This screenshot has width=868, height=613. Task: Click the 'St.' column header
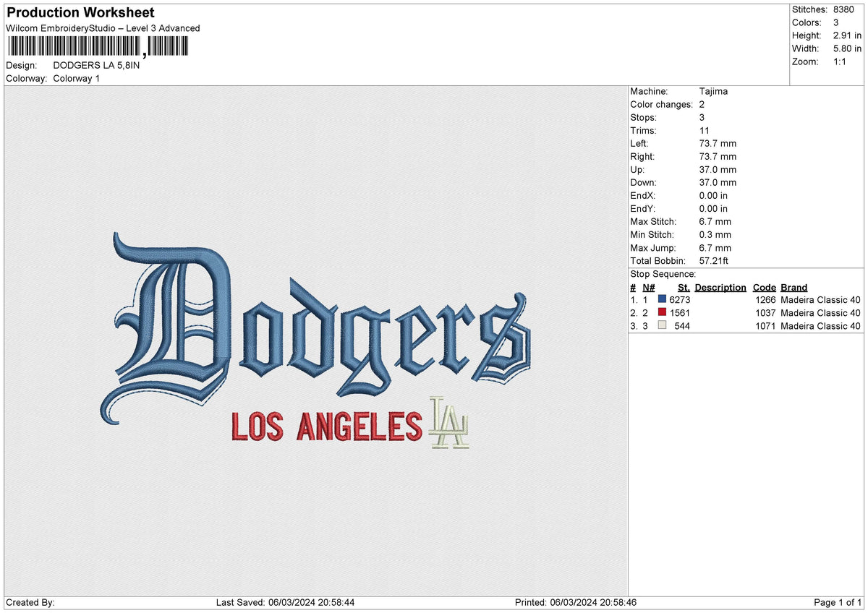[684, 287]
